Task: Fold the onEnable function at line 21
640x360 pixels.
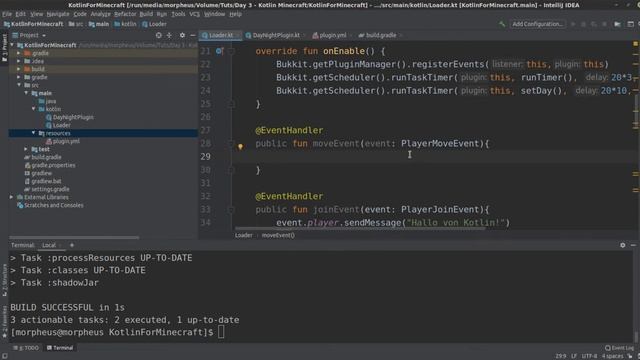Action: pos(231,51)
